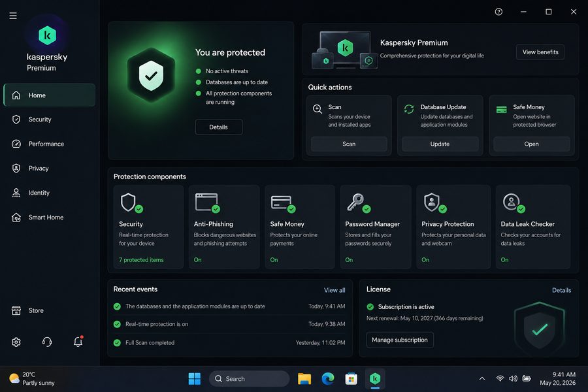This screenshot has width=588, height=392.
Task: Click Manage subscription button
Action: click(400, 340)
